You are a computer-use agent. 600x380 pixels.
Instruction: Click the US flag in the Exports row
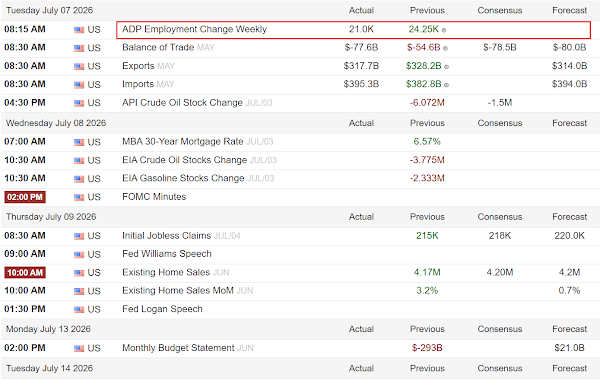point(79,67)
